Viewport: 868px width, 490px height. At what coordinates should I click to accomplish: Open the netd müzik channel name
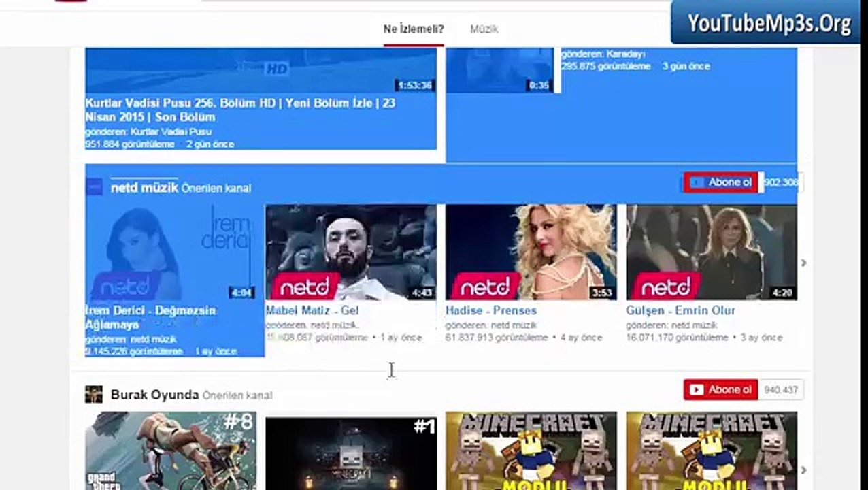[x=144, y=187]
